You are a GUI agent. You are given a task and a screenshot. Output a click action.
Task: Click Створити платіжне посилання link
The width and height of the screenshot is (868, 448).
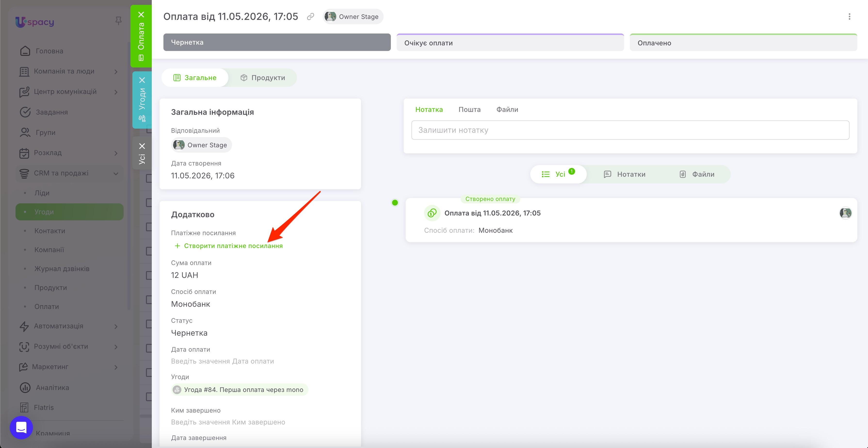[x=228, y=246]
